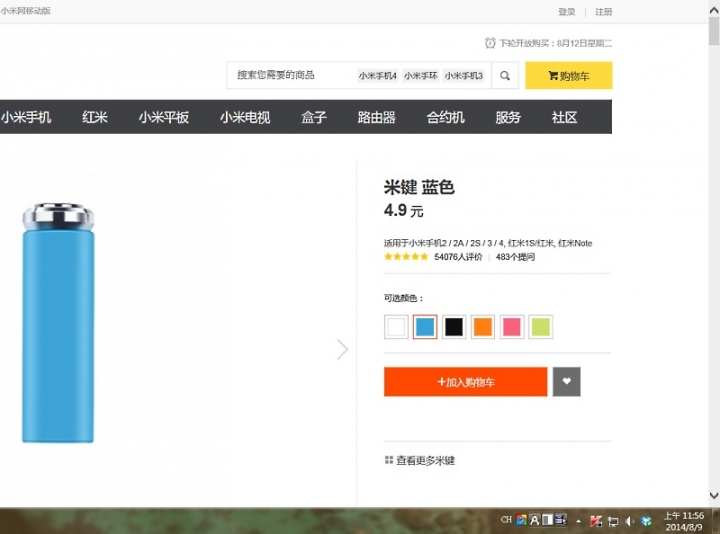Open the 红米 navigation menu
The width and height of the screenshot is (720, 534).
[95, 117]
